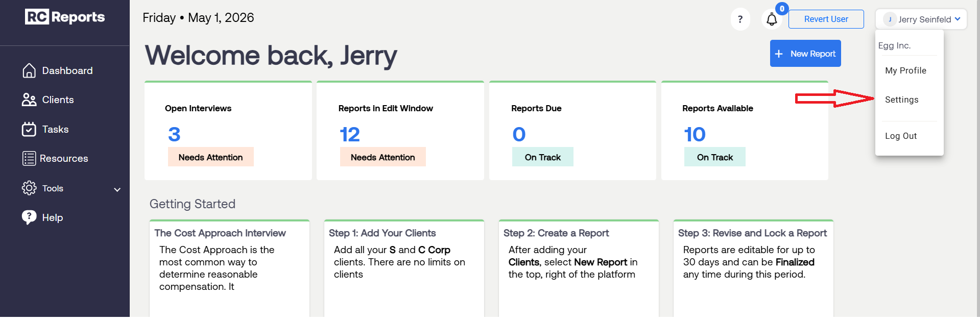The image size is (980, 321).
Task: Select Settings in the user menu
Action: pos(901,100)
